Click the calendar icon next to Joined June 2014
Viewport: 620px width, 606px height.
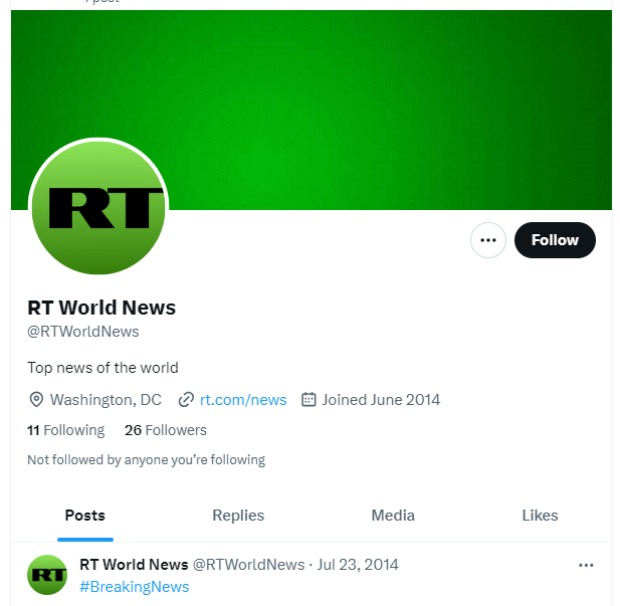(309, 399)
